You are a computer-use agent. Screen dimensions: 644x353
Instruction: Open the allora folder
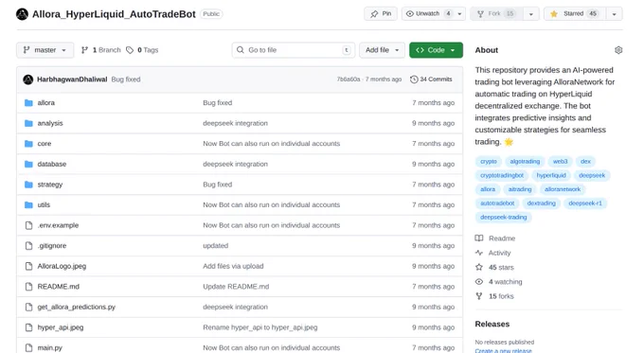tap(46, 102)
